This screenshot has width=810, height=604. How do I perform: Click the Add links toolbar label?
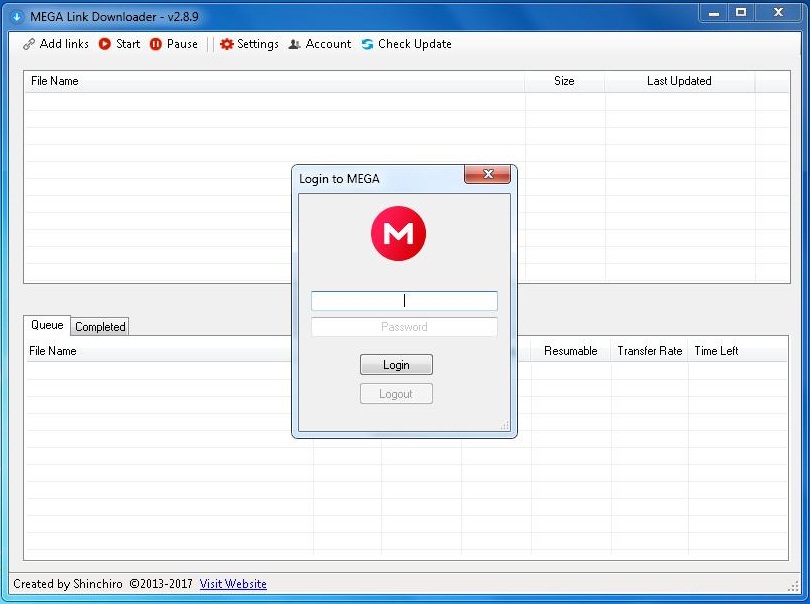(x=64, y=44)
